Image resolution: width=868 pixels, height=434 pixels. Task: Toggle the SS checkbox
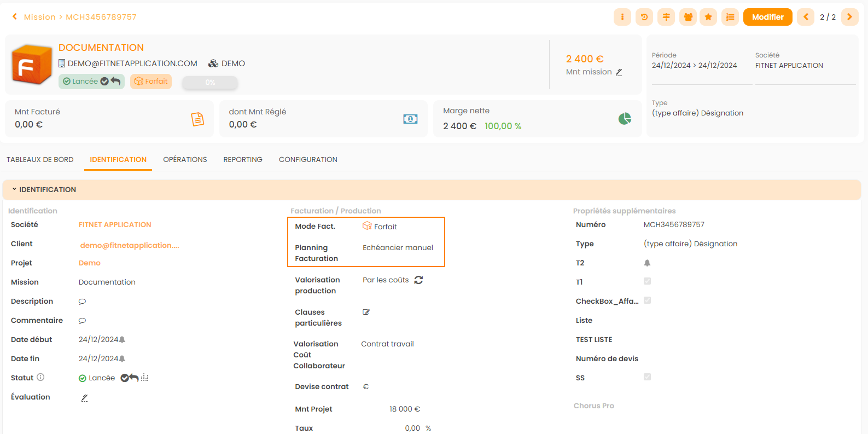(x=647, y=377)
